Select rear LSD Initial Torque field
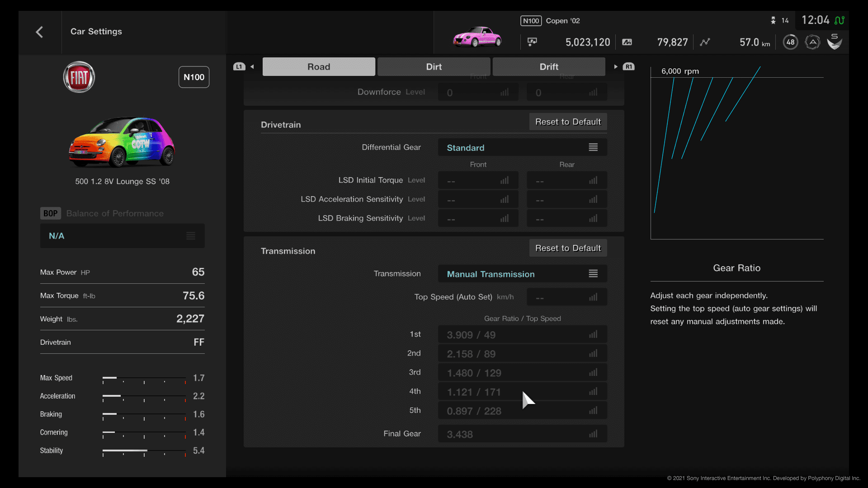 point(567,180)
